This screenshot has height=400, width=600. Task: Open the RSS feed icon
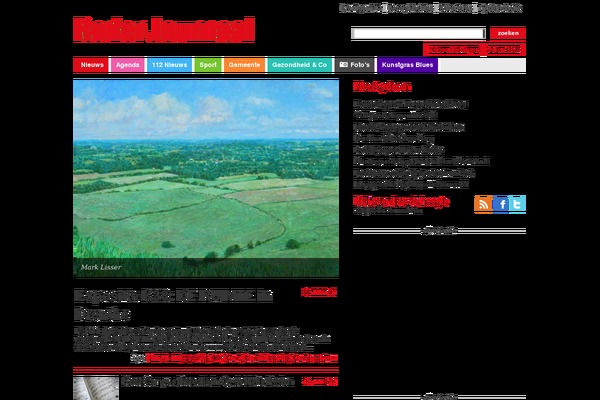(x=483, y=204)
